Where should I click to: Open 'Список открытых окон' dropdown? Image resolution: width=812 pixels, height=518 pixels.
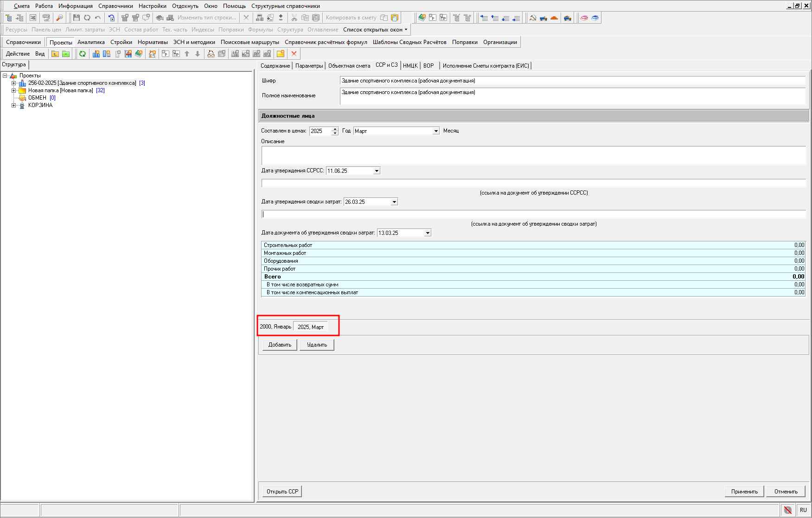coord(375,30)
